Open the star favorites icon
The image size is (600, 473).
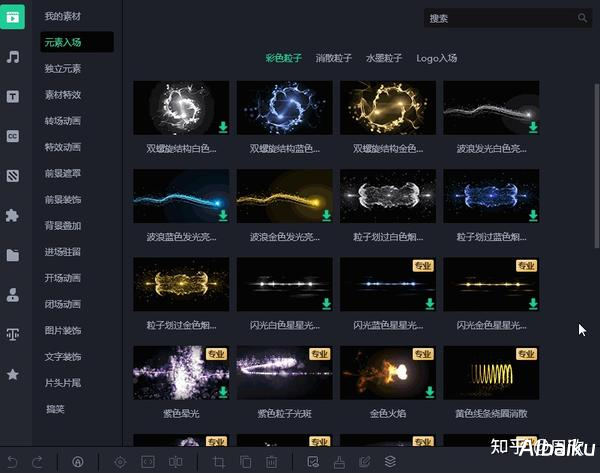[13, 374]
